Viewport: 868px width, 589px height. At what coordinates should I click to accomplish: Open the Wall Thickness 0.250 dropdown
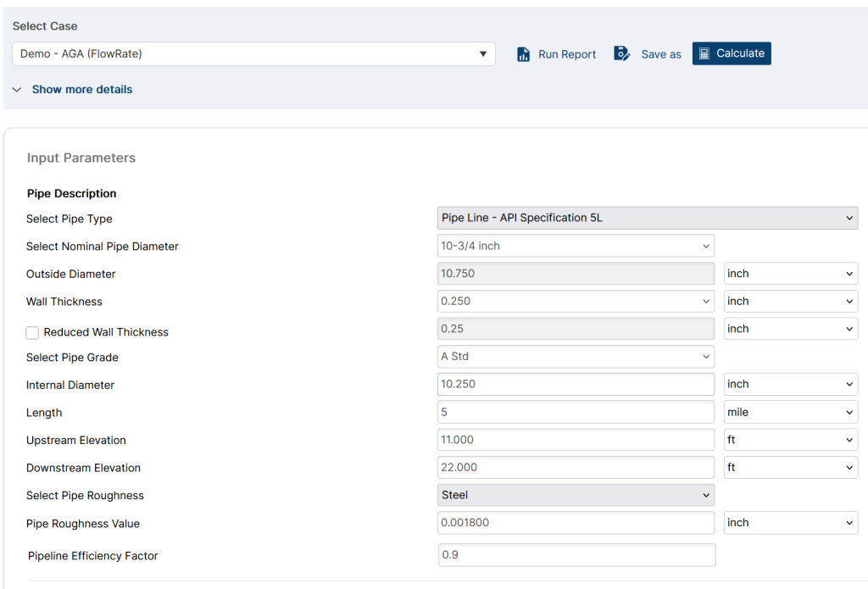[576, 301]
